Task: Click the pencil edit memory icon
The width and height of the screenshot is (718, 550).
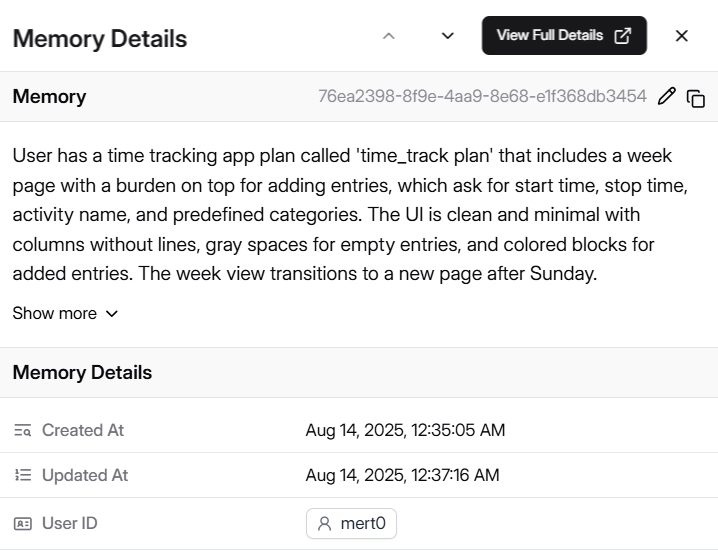Action: pyautogui.click(x=666, y=97)
